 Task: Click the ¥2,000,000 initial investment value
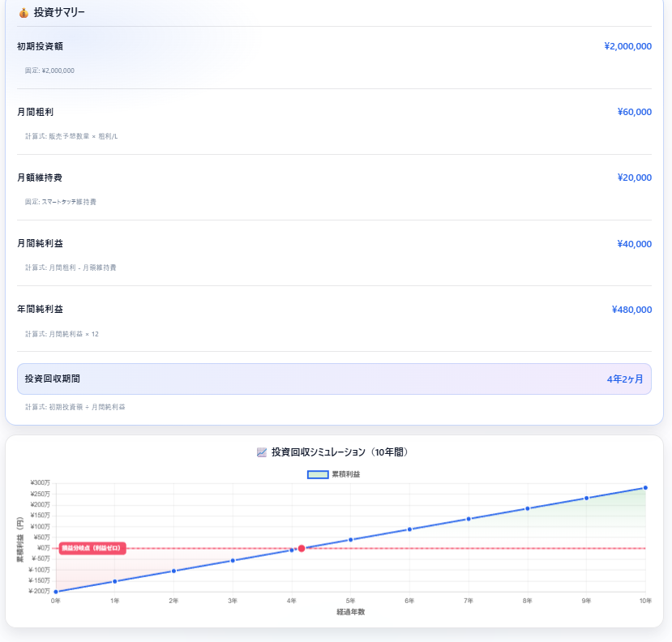tap(627, 46)
